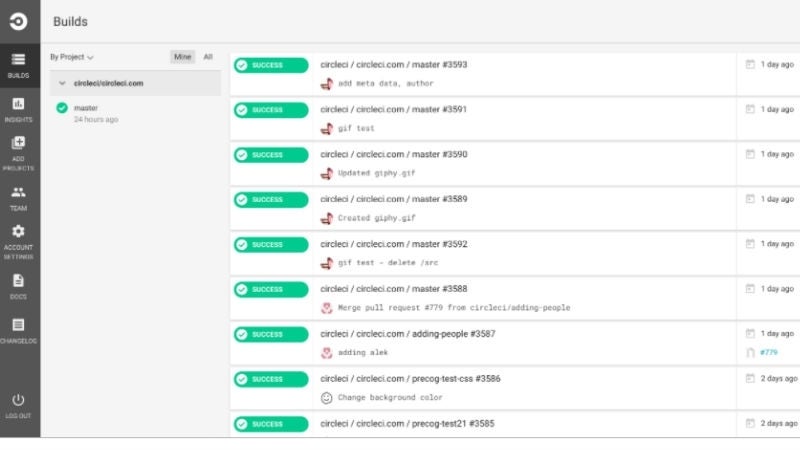Viewport: 800px width, 450px height.
Task: Click calendar icon for build #3586
Action: click(x=750, y=379)
